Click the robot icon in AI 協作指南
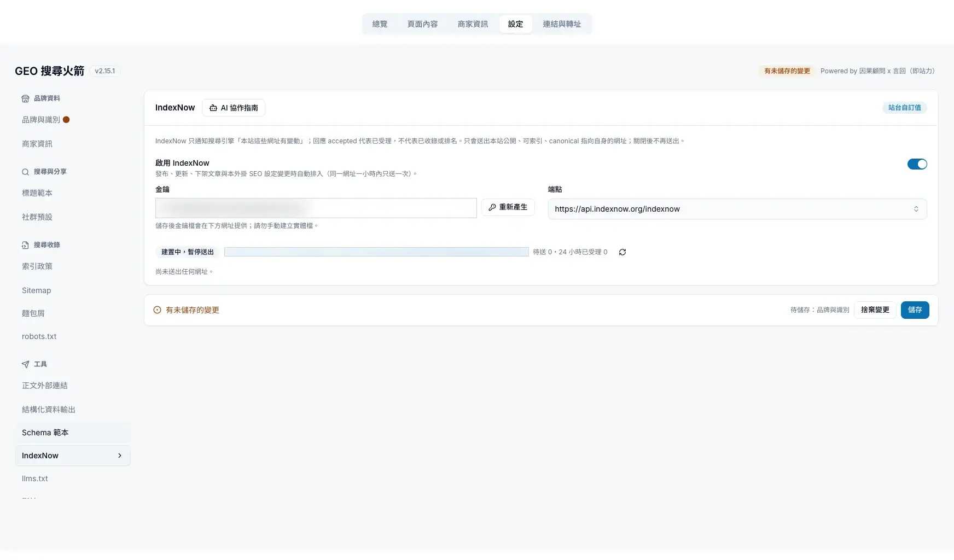 click(x=213, y=108)
